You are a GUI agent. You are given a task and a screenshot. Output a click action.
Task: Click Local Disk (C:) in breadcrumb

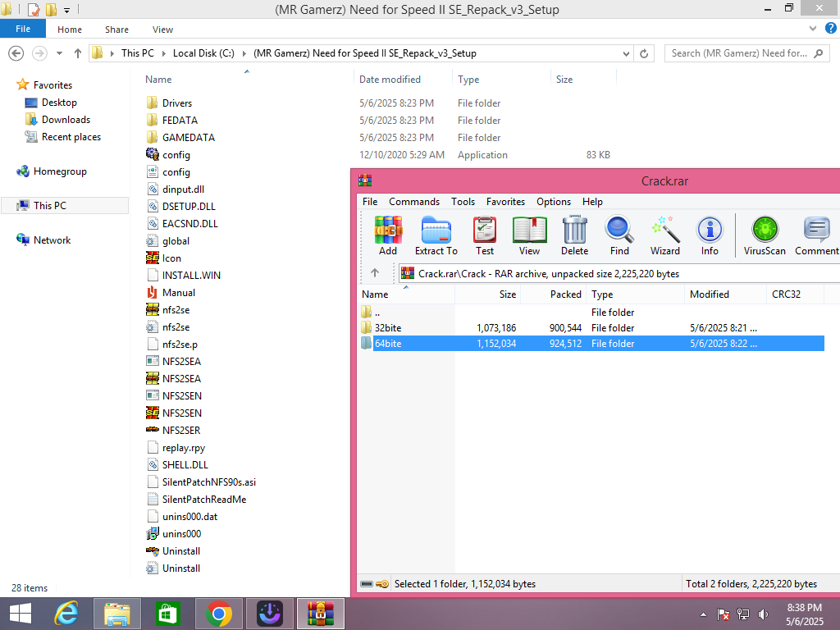[x=203, y=53]
